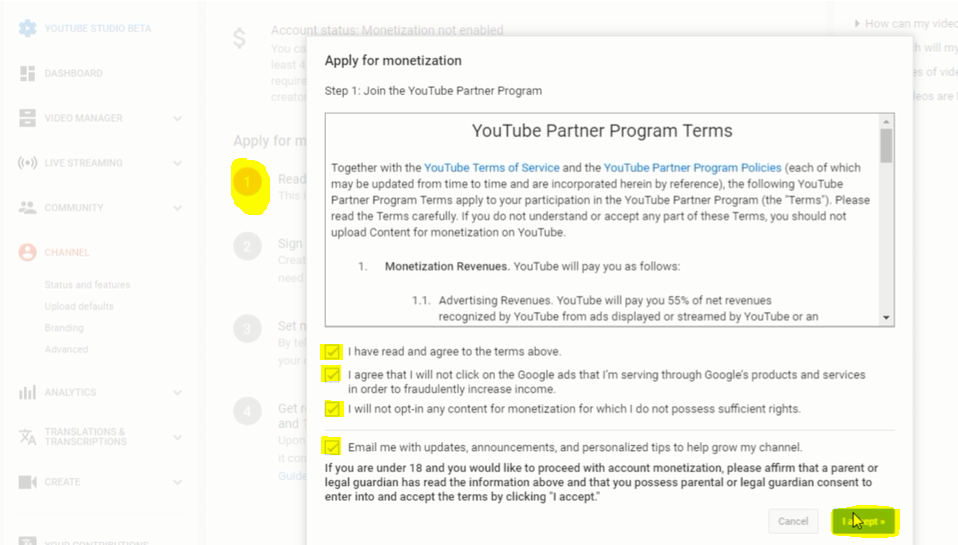The width and height of the screenshot is (958, 545).
Task: Open YouTube Partner Program Policies link
Action: pyautogui.click(x=692, y=167)
